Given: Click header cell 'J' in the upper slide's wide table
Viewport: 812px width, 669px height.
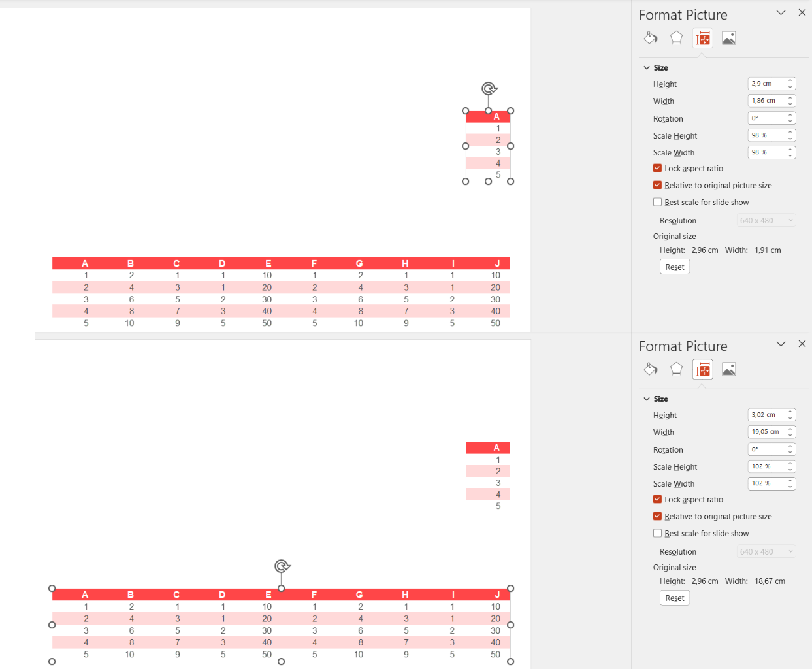Looking at the screenshot, I should coord(496,263).
